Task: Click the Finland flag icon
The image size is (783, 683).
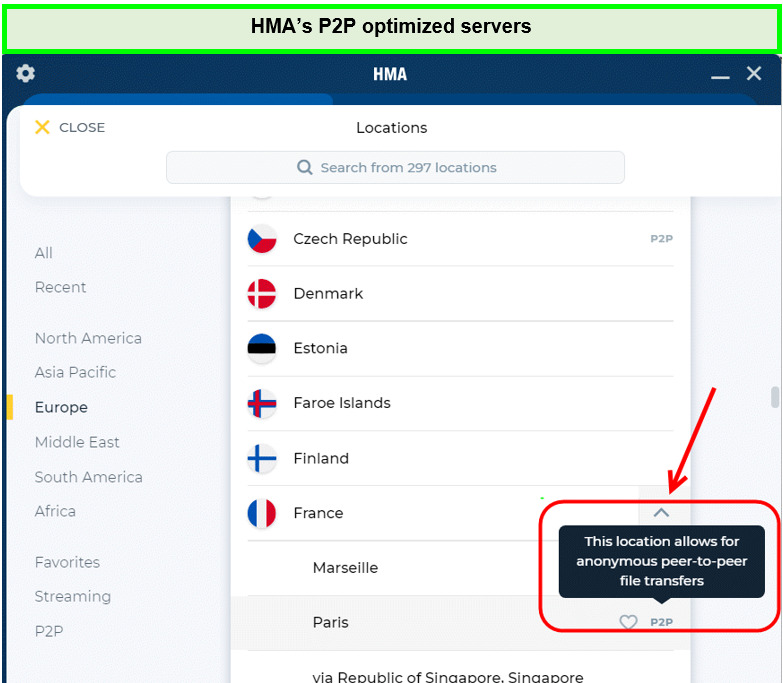Action: [x=262, y=458]
